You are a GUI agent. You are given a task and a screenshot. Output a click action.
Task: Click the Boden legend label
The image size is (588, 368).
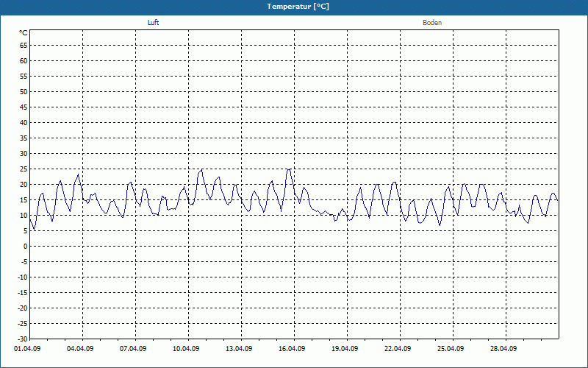coord(432,23)
